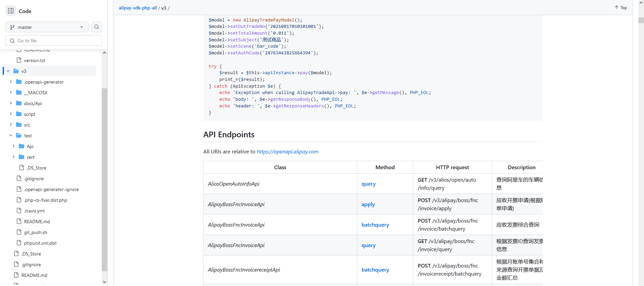The height and width of the screenshot is (286, 644).
Task: Click the .openapi-generator folder icon
Action: point(19,82)
